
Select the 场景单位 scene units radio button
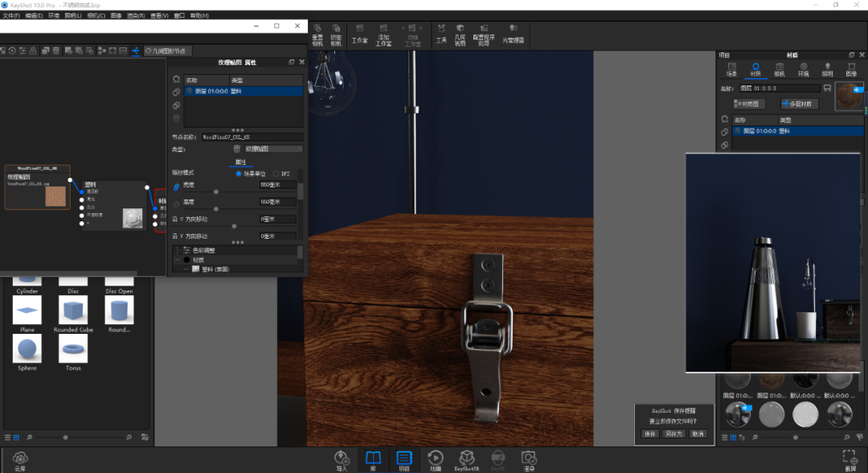click(x=239, y=174)
